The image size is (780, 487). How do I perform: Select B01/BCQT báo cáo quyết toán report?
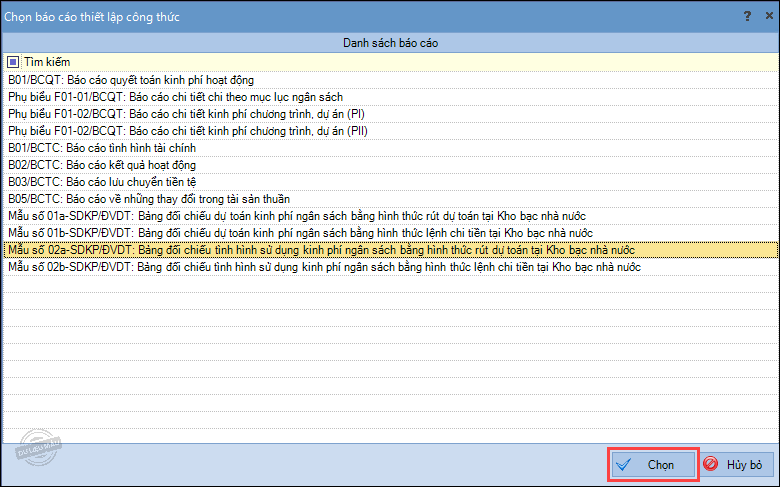tap(390, 80)
